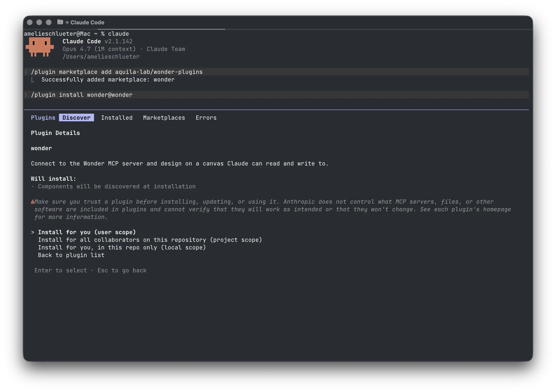Screen dimensions: 556x392
Task: Click the '>' selection arrow beside Install for you
Action: coord(33,232)
